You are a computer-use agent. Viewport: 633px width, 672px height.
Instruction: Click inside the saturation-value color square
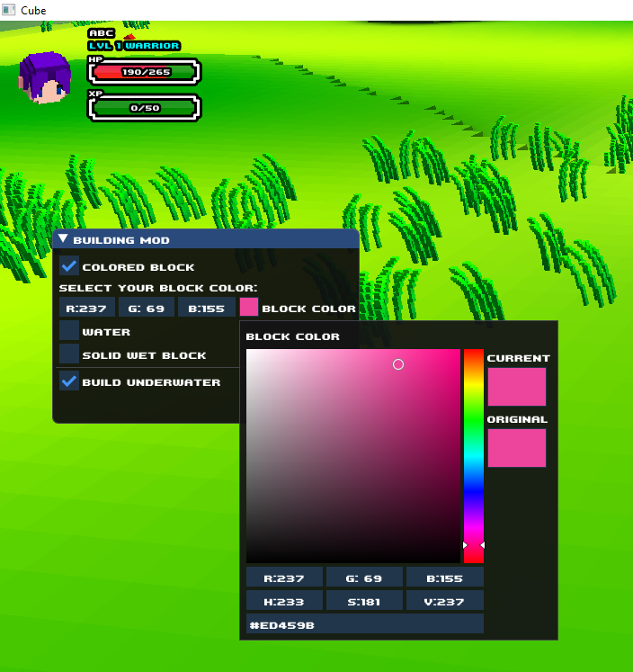[352, 456]
